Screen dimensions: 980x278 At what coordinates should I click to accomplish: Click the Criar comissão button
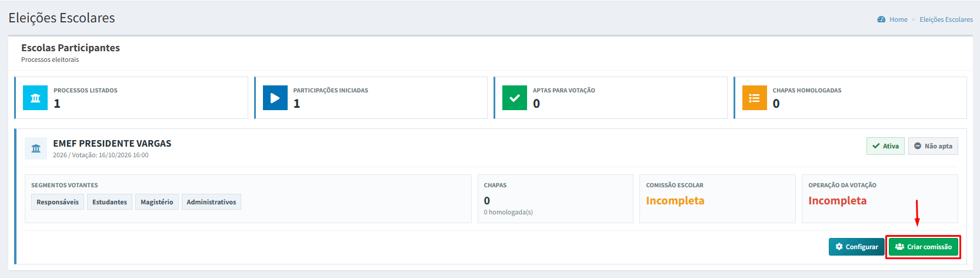coord(923,247)
